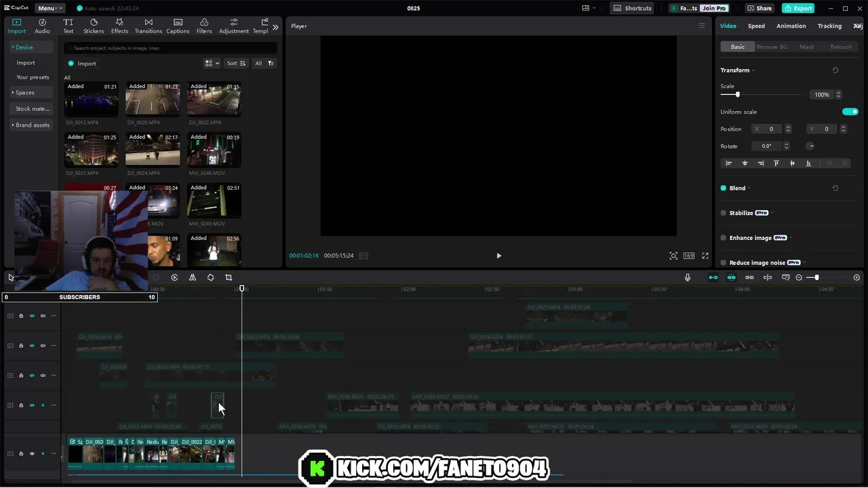Open Stock materials in the sidebar
Image resolution: width=868 pixels, height=488 pixels.
(33, 108)
